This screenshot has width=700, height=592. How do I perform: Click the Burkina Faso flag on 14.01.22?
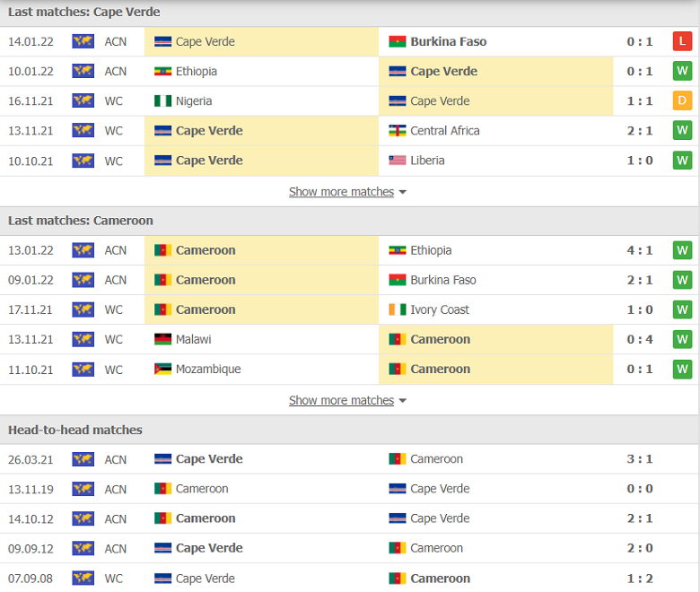397,41
